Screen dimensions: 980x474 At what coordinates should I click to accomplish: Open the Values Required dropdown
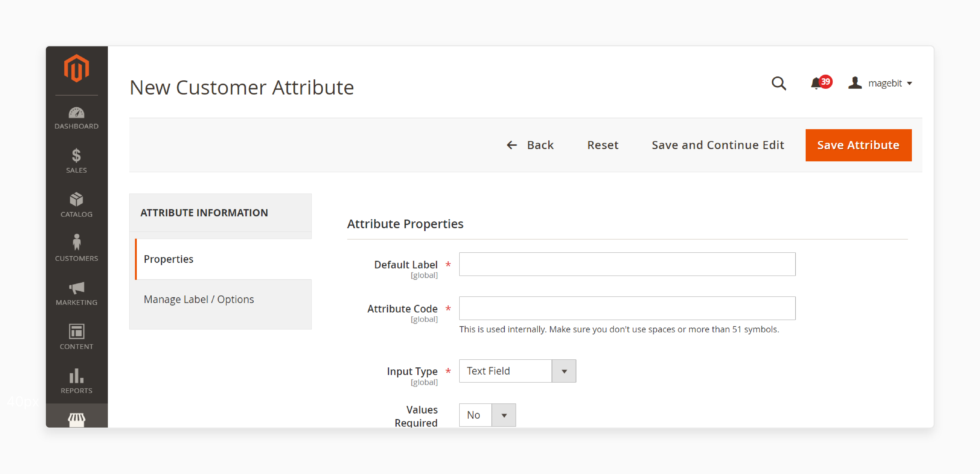(x=487, y=415)
